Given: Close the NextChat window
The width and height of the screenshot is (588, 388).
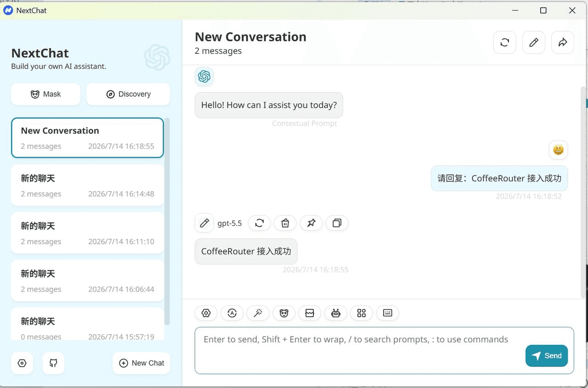Looking at the screenshot, I should (x=572, y=10).
